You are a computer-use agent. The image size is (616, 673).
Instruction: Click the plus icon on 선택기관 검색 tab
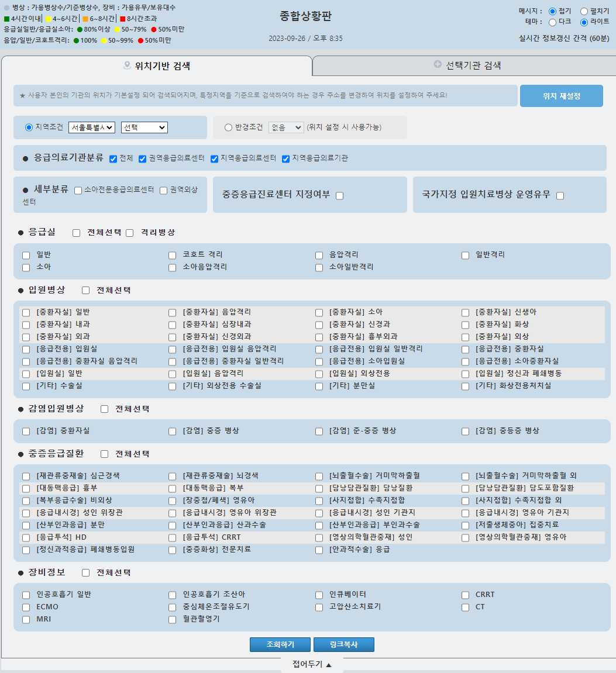coord(438,64)
